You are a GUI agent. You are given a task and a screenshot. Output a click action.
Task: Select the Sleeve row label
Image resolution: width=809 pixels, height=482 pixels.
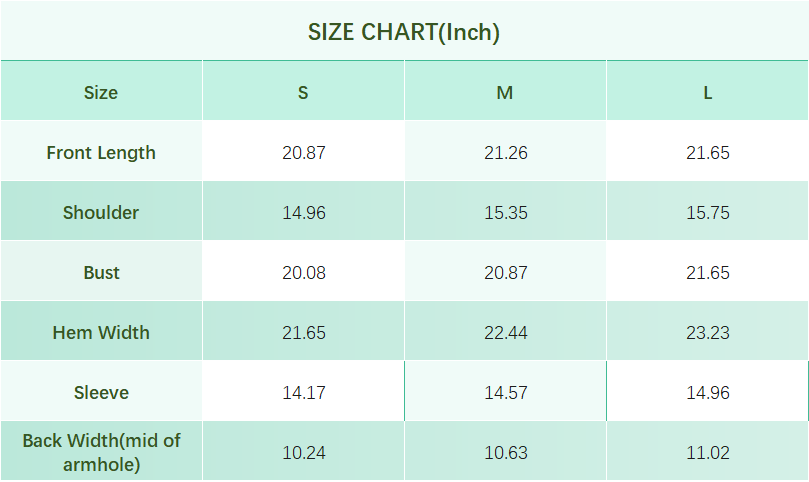[x=101, y=393]
